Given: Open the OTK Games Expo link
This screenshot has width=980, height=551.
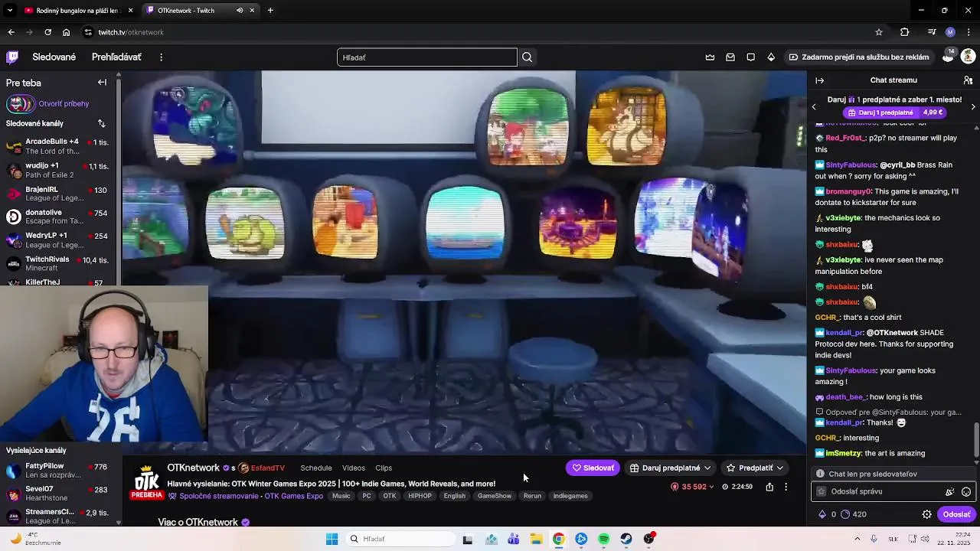Looking at the screenshot, I should coord(293,496).
